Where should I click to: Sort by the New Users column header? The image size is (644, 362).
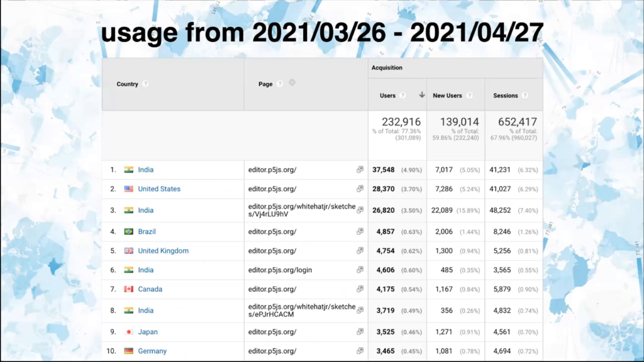tap(447, 96)
